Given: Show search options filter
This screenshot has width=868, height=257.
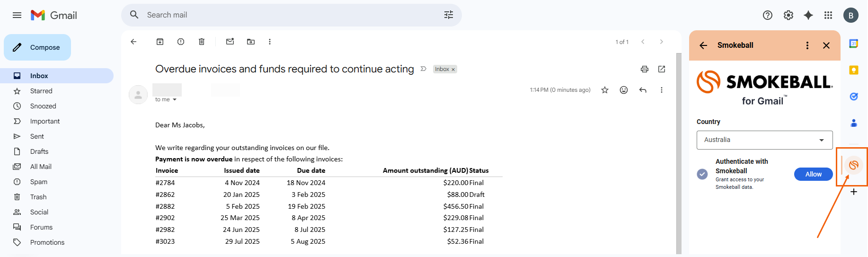Looking at the screenshot, I should 449,15.
